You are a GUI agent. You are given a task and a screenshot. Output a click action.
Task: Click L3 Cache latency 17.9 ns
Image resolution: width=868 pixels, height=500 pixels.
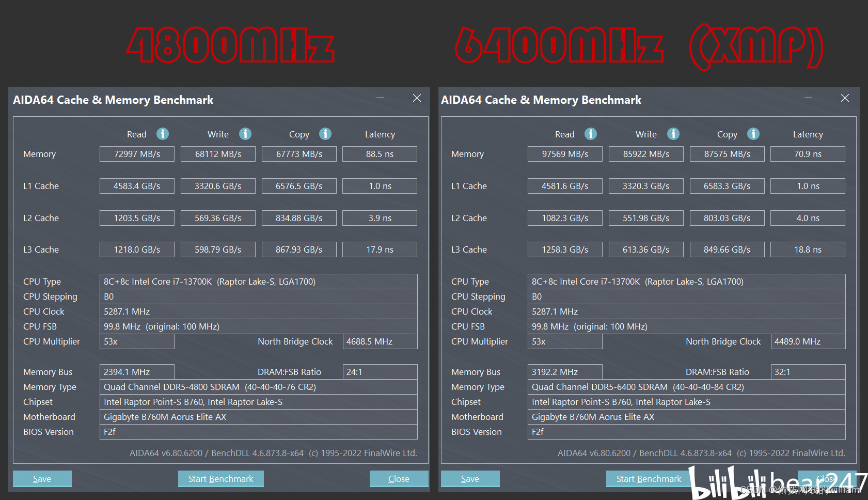[x=380, y=249]
